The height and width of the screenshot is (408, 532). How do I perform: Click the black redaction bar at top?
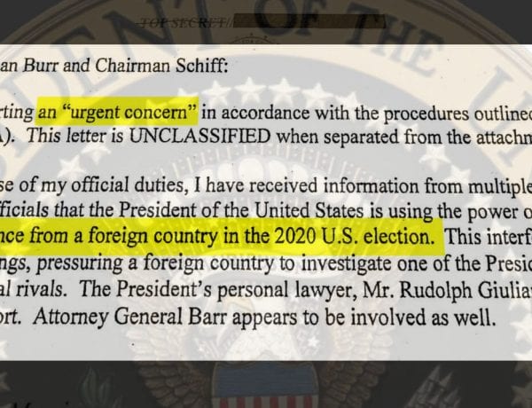309,21
